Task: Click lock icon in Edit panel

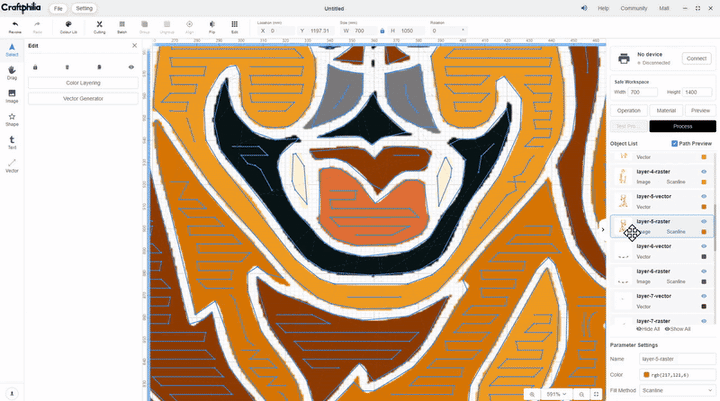Action: point(35,67)
